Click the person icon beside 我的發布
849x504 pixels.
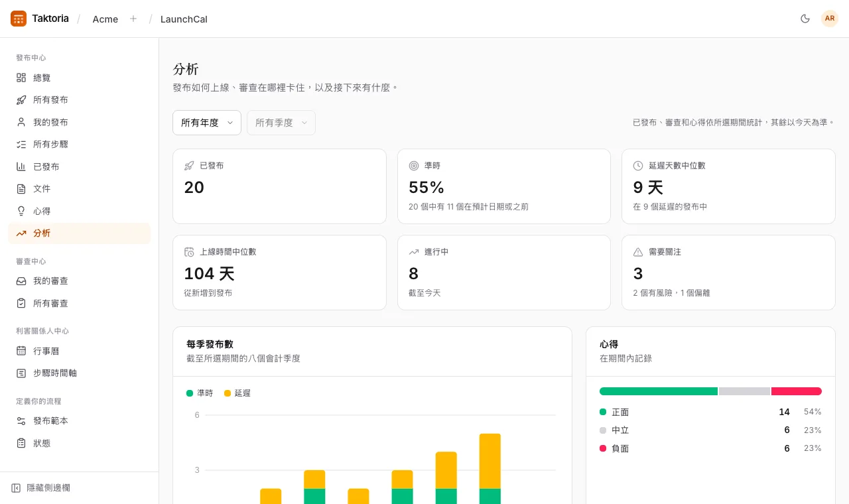21,122
